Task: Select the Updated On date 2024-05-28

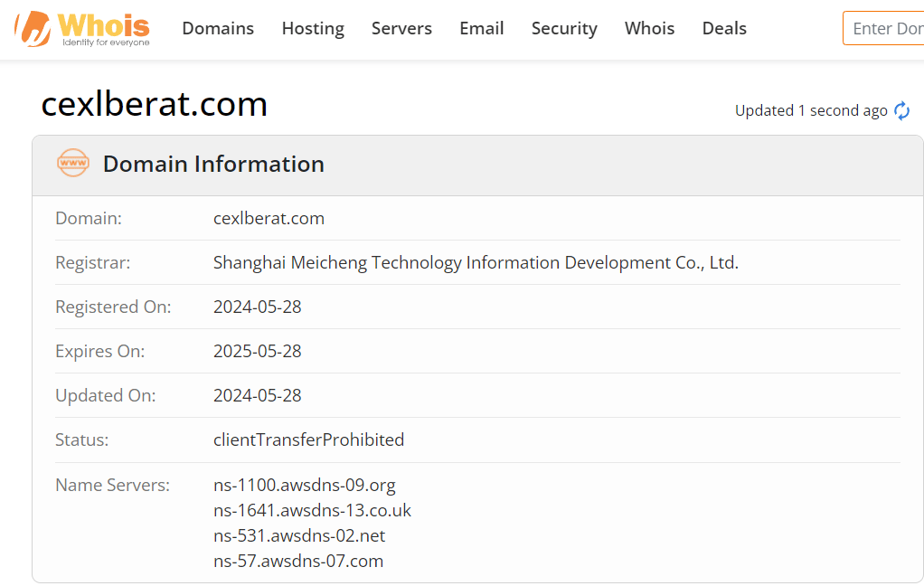Action: [257, 395]
